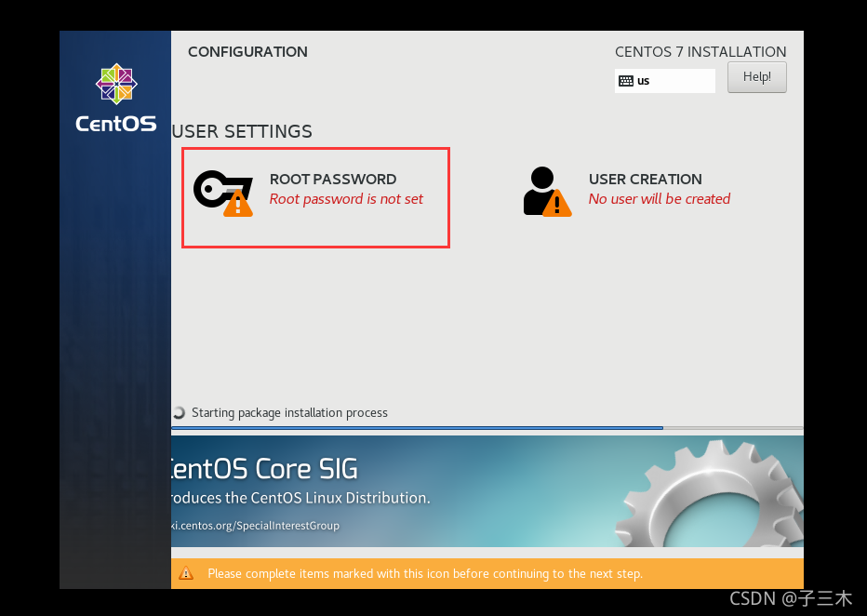Click the warning triangle in orange bar
The height and width of the screenshot is (616, 867).
(x=186, y=573)
